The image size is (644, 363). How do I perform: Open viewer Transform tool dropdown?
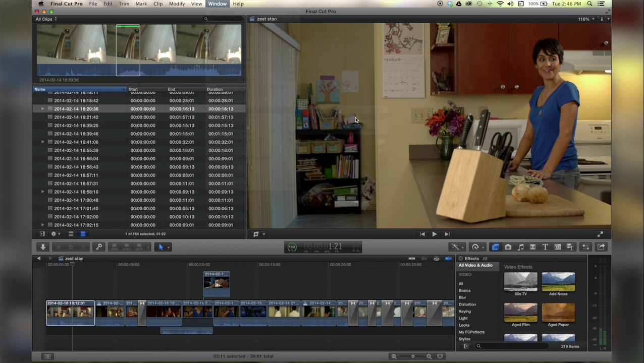[x=259, y=234]
